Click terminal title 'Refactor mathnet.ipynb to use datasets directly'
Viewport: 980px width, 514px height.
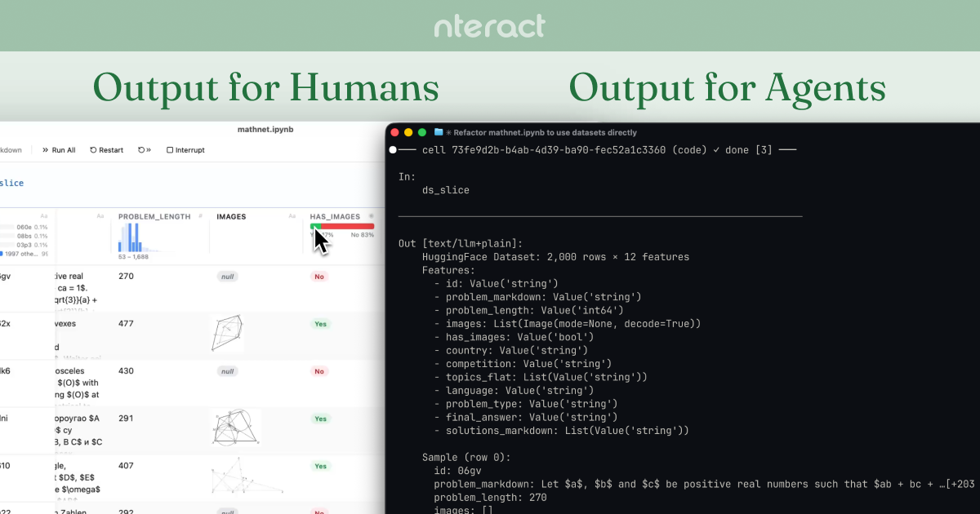tap(545, 132)
